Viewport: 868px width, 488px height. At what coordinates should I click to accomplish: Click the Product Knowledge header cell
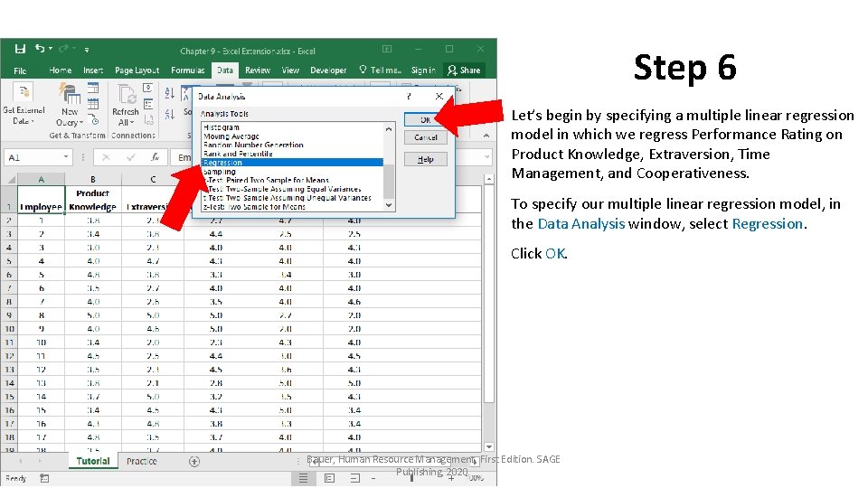pos(93,200)
